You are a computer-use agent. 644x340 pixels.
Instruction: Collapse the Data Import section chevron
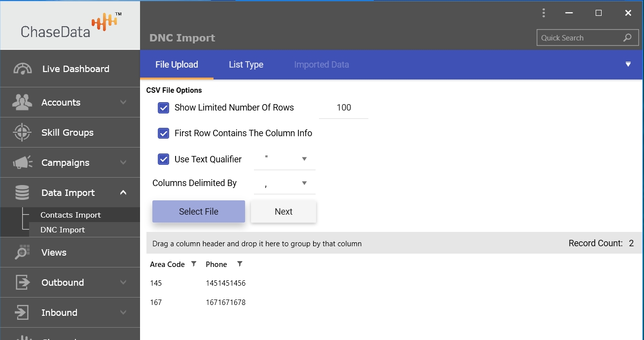tap(123, 192)
